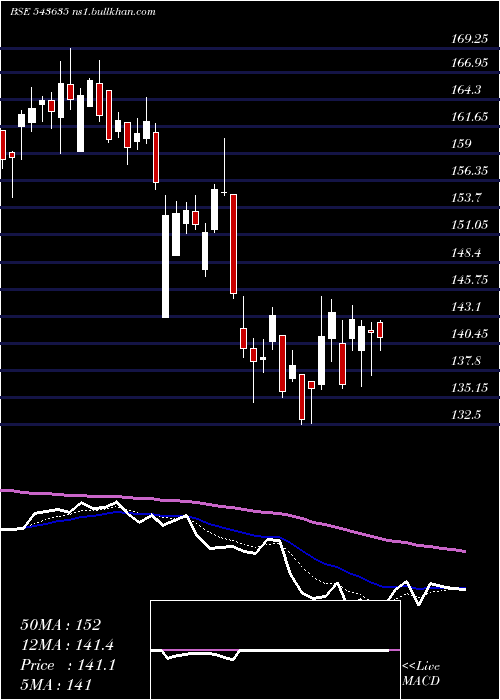Click the BSE 543635 ns1.bullkhan.com header text
Viewport: 500px width, 700px height.
point(83,12)
